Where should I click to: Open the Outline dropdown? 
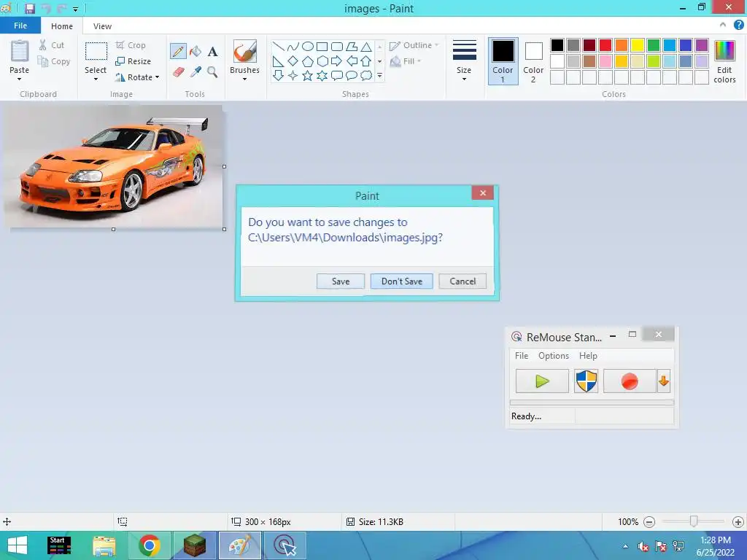tap(414, 45)
